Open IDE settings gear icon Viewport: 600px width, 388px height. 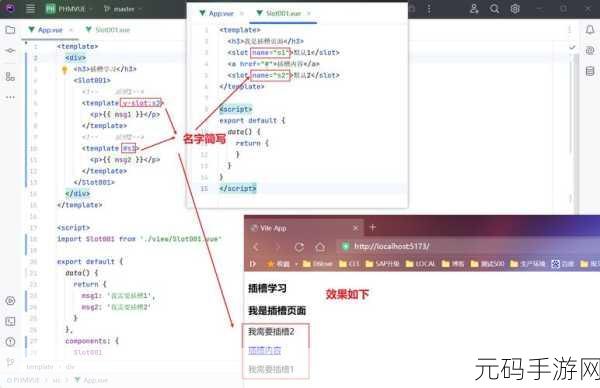coord(515,8)
